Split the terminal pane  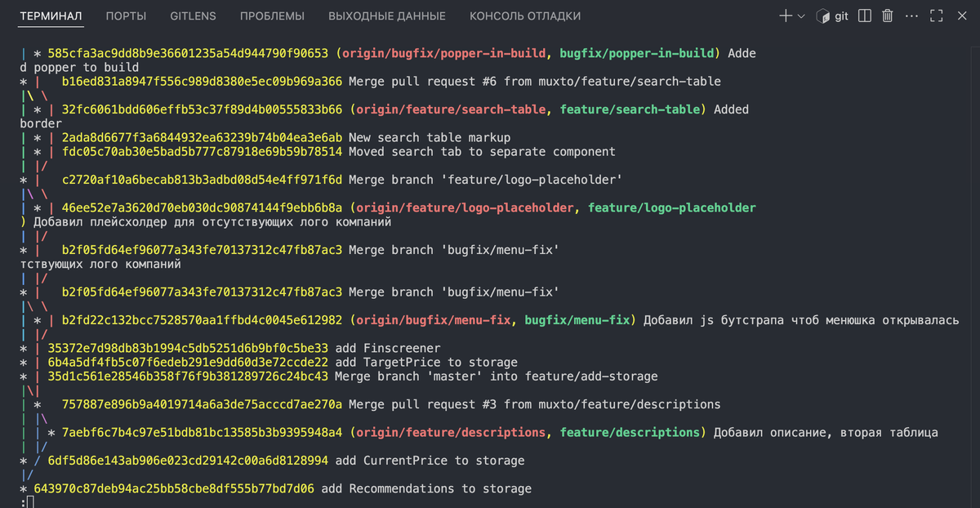click(x=865, y=16)
